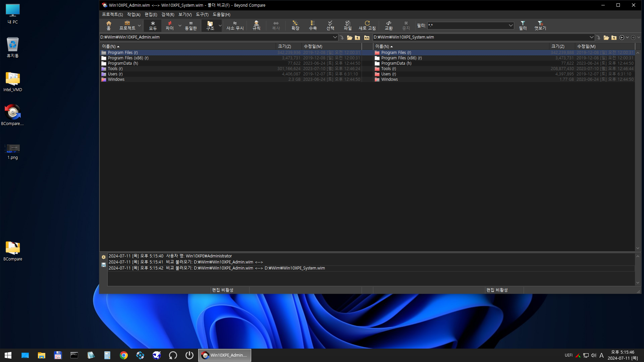Click the 교환 (Swap sides) icon
The image size is (644, 362).
pos(388,25)
